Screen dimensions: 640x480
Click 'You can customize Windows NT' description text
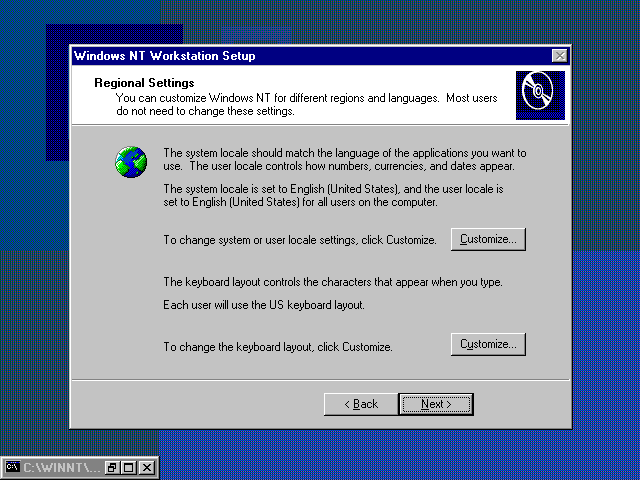point(307,104)
